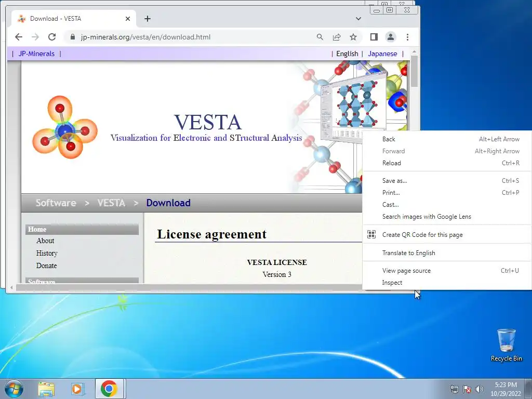Open a new tab with the plus button
This screenshot has width=532, height=399.
click(147, 19)
